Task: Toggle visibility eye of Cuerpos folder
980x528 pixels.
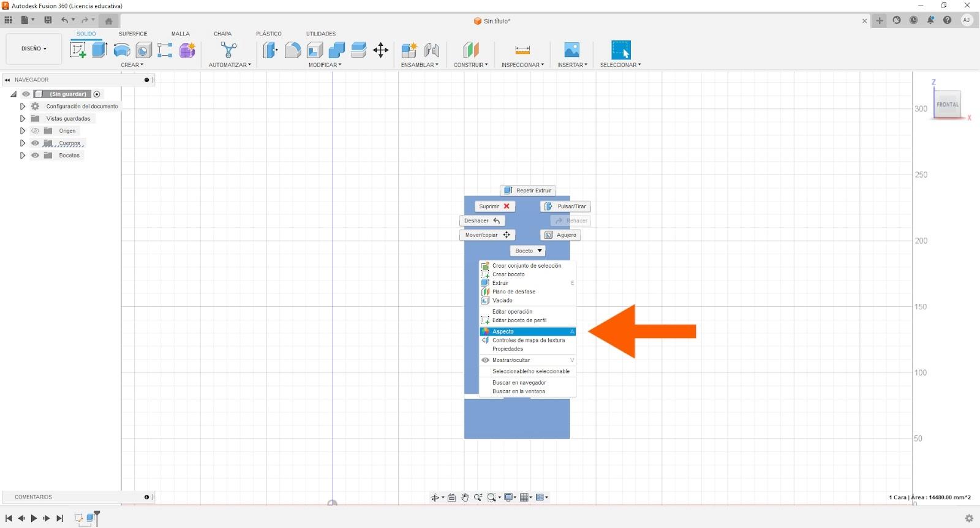Action: (x=35, y=143)
